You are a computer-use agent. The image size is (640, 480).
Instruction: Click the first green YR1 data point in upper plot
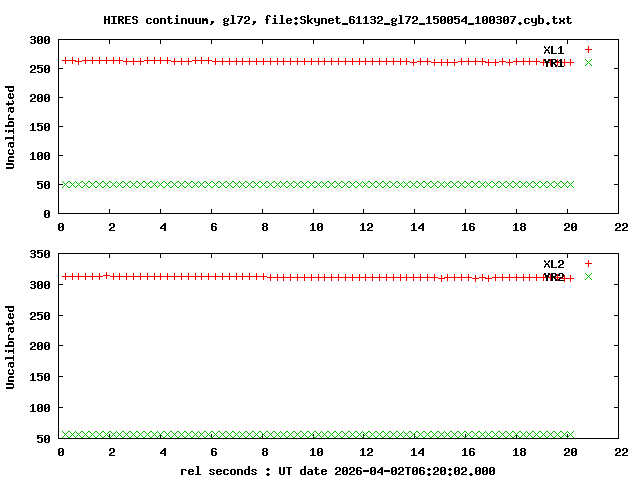coord(64,184)
